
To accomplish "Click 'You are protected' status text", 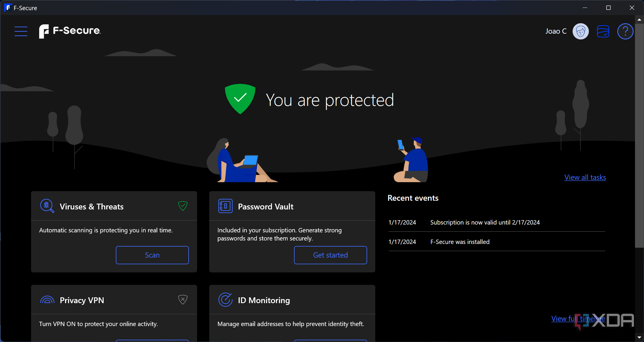I will [330, 100].
